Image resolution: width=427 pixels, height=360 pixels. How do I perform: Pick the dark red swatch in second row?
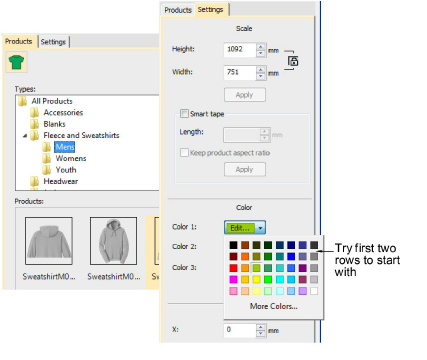point(233,256)
